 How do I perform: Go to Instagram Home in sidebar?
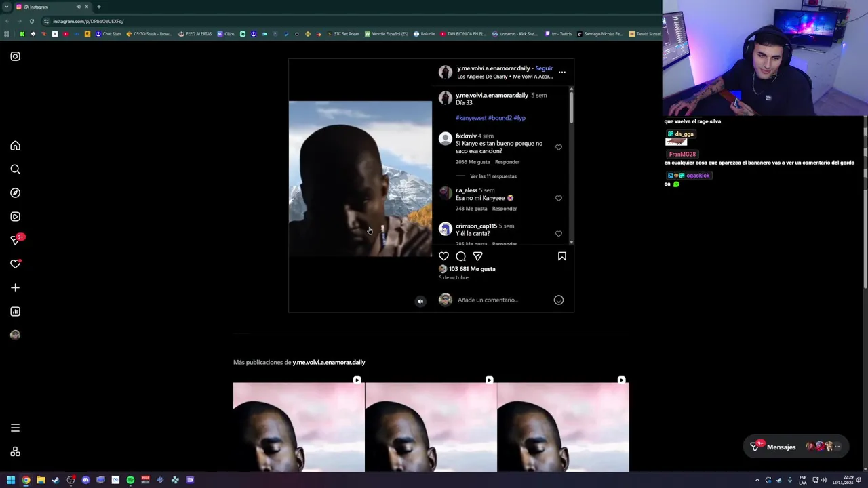click(x=15, y=146)
